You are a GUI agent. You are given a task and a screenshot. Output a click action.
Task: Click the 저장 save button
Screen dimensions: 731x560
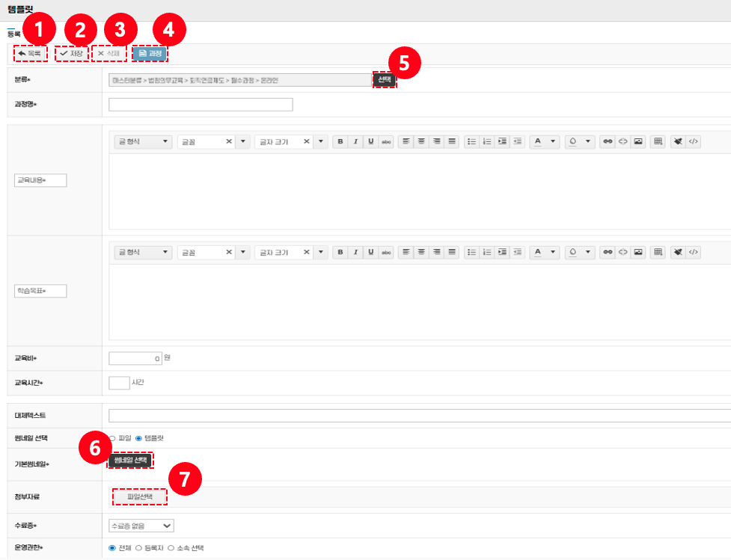click(x=72, y=53)
